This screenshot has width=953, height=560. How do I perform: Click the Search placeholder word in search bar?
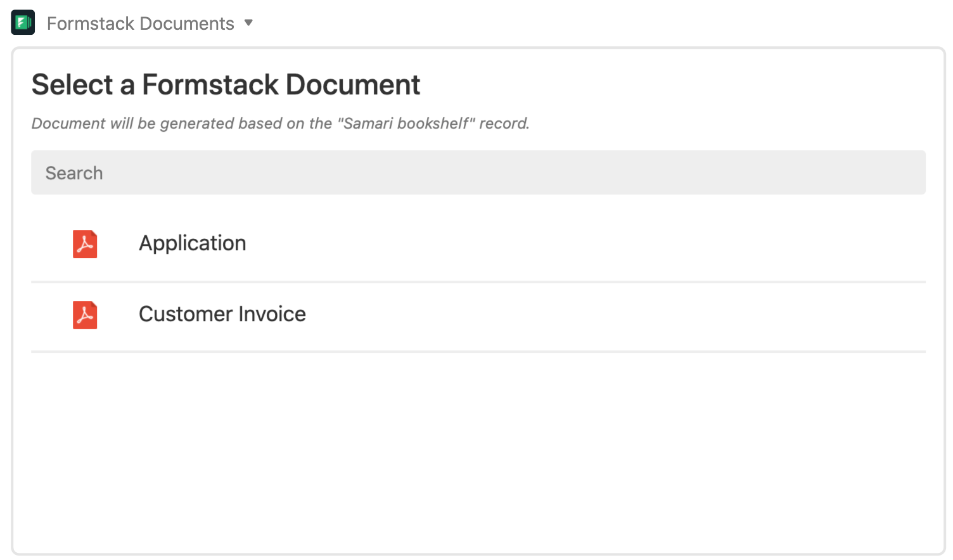click(x=74, y=173)
